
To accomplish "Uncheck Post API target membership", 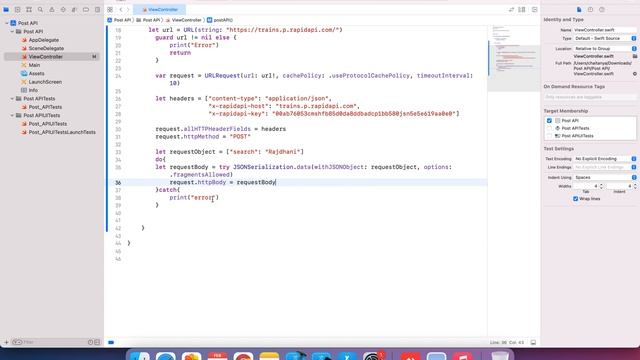I will click(x=549, y=121).
